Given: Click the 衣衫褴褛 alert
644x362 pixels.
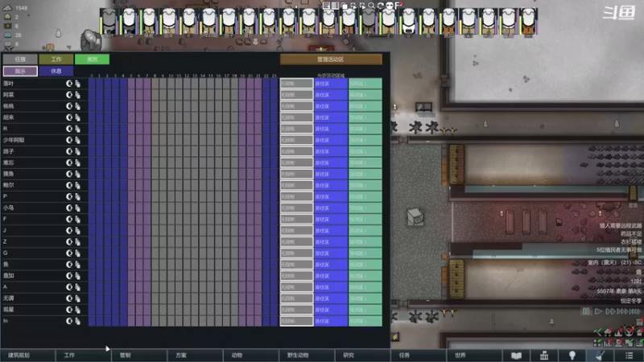Looking at the screenshot, I should pos(631,242).
